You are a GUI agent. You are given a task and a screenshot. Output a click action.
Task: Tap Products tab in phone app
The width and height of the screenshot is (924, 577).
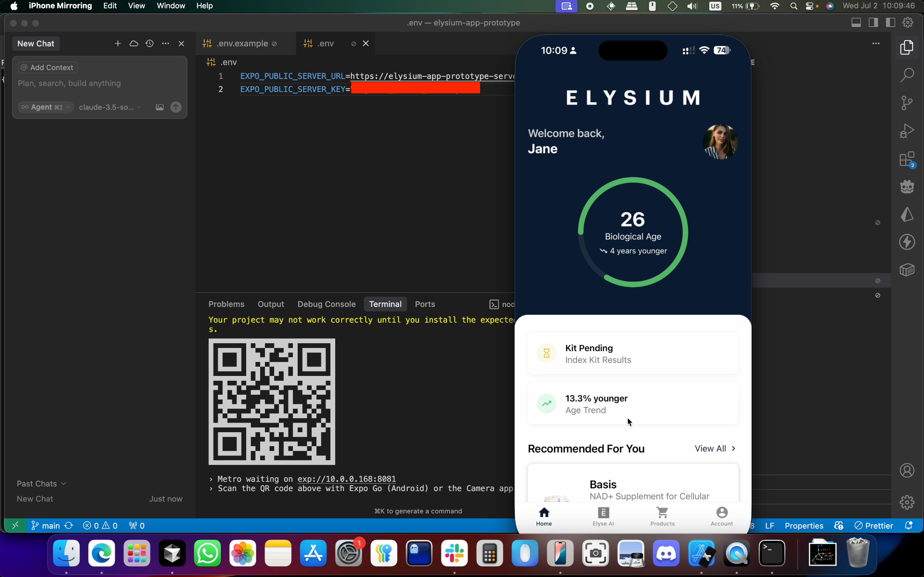662,516
